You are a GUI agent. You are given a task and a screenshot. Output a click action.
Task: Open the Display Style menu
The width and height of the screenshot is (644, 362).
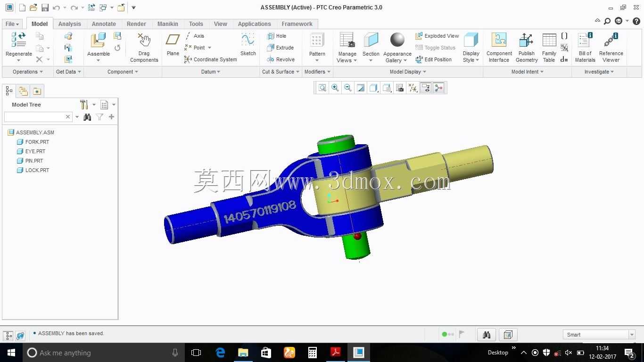(x=471, y=48)
